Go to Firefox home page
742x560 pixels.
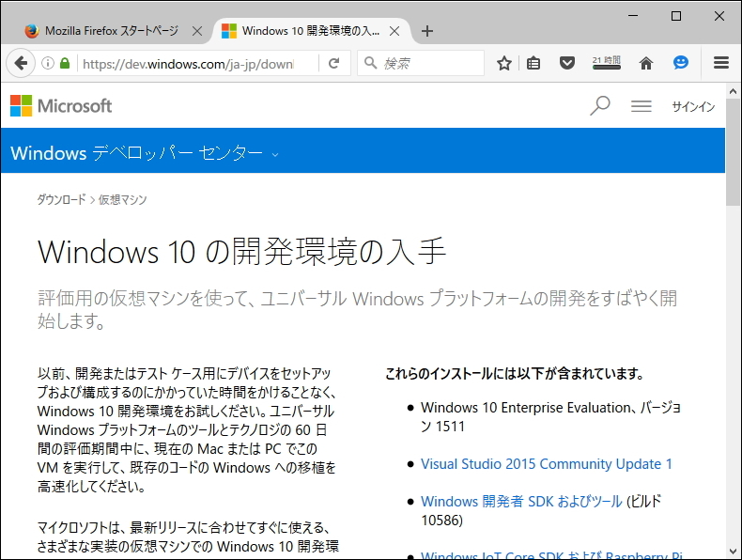[646, 63]
